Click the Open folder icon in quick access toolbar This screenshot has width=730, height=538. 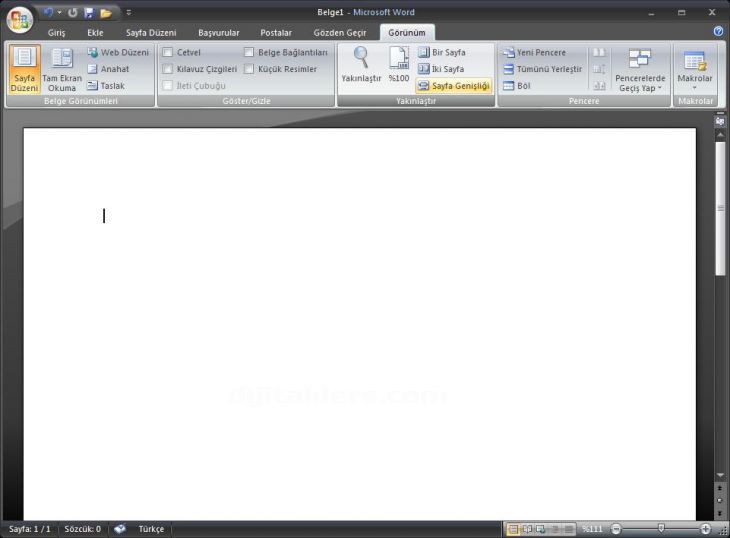click(106, 13)
